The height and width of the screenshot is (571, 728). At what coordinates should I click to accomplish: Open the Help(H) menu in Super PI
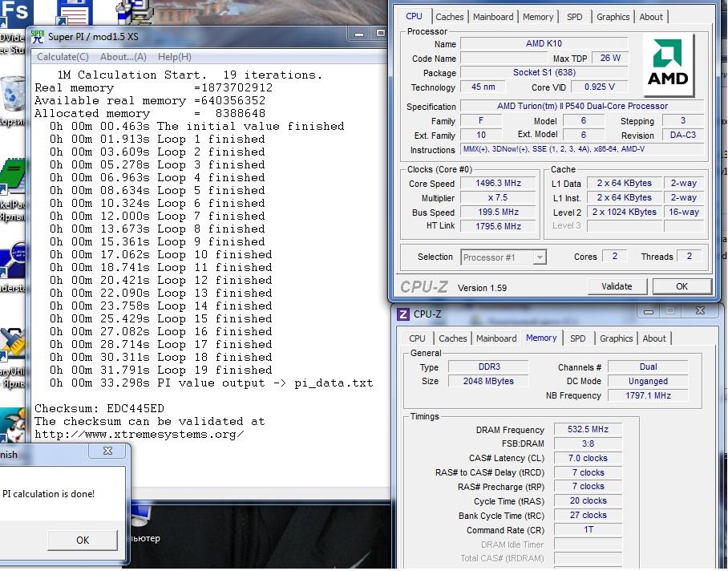click(175, 57)
